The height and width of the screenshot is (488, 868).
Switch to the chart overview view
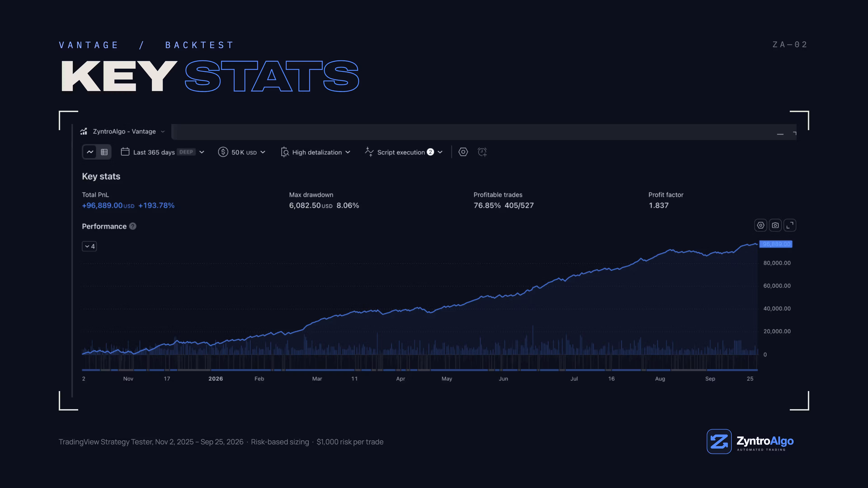[x=90, y=152]
